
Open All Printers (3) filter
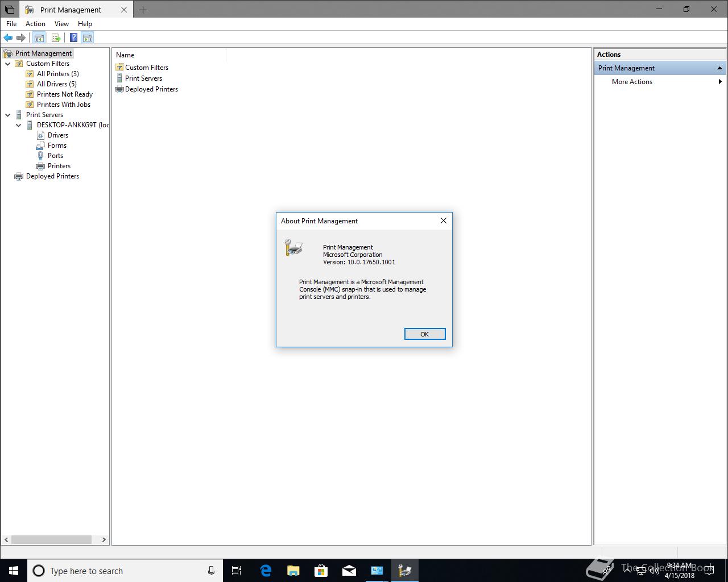[x=58, y=74]
